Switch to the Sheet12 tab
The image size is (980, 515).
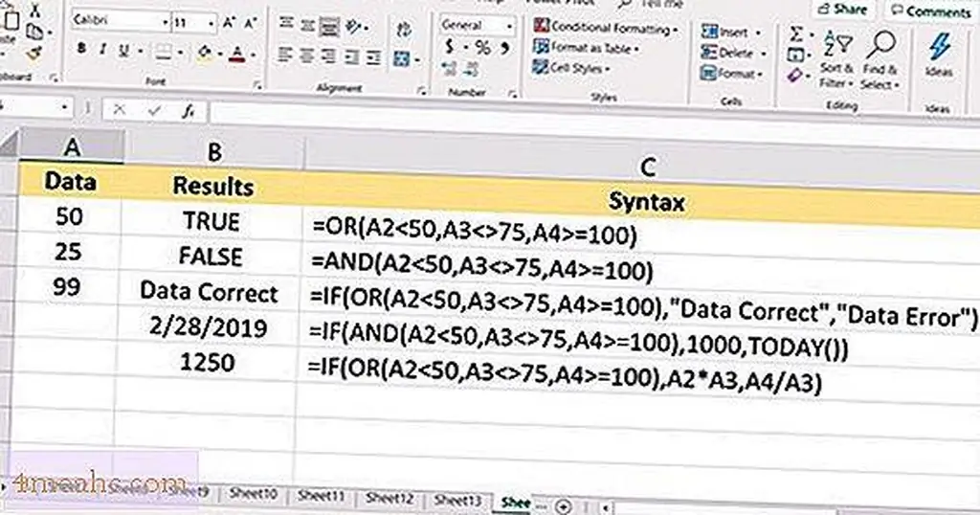pyautogui.click(x=390, y=499)
